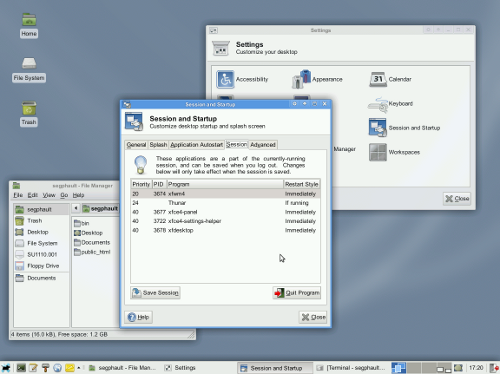Viewport: 500px width, 374px height.
Task: Sort by the Restart Style column header
Action: [302, 184]
